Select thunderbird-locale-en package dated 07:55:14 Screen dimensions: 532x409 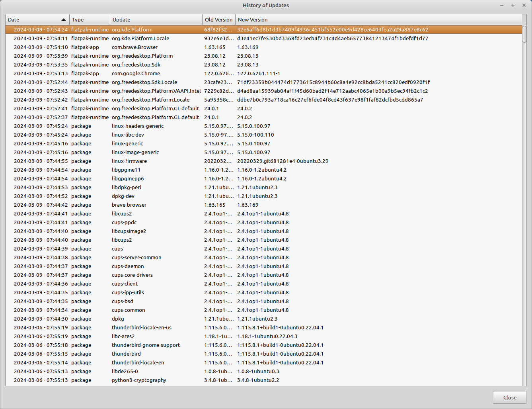pos(263,362)
